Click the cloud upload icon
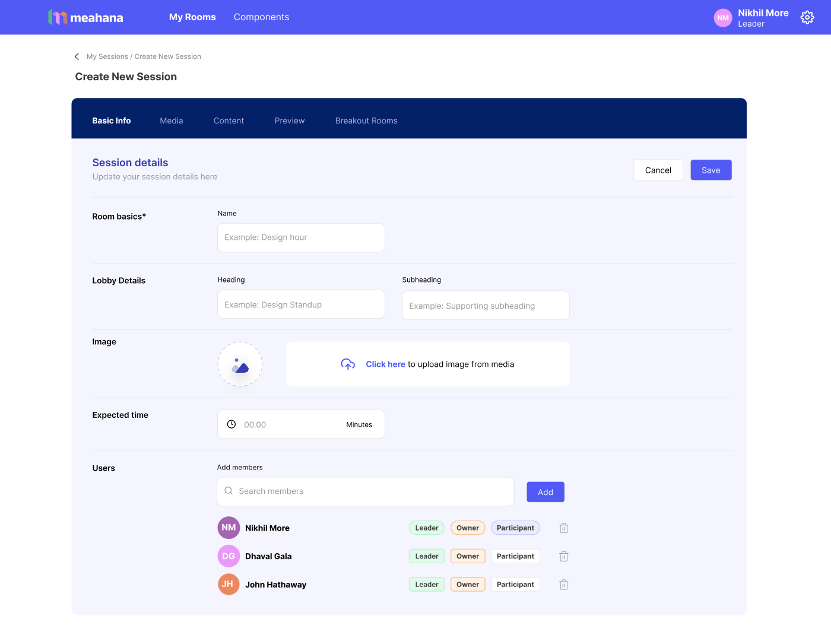The image size is (831, 644). click(348, 364)
